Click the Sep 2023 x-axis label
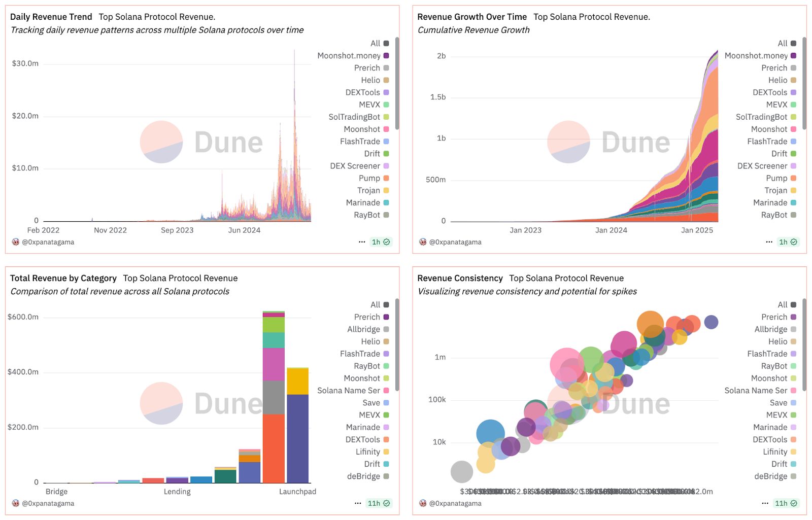 click(177, 230)
